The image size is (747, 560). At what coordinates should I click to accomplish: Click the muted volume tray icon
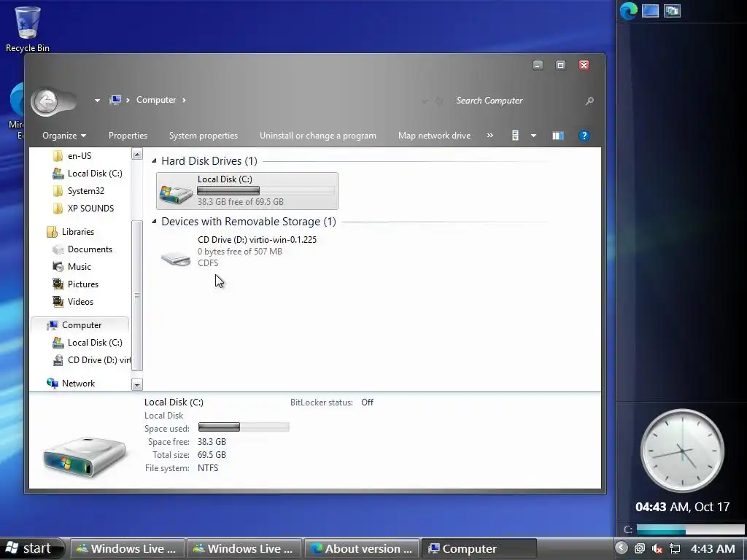click(657, 548)
